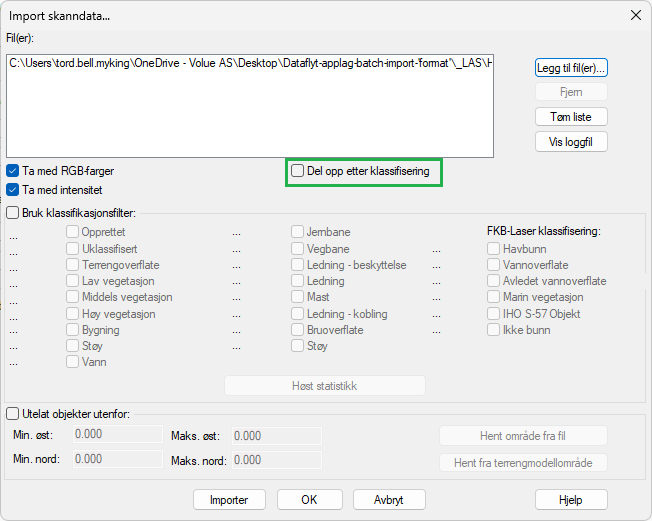652x521 pixels.
Task: Select the file path in the file list
Action: click(x=250, y=64)
